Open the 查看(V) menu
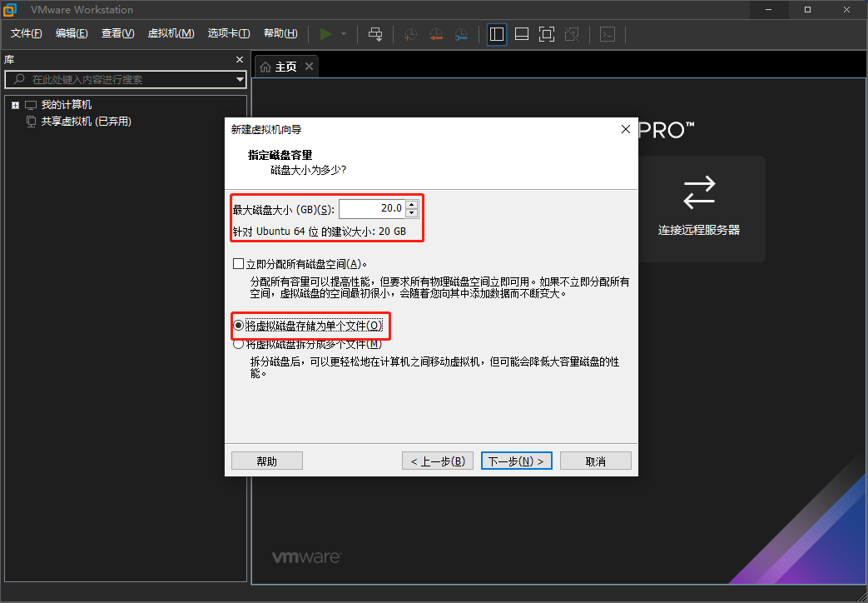The image size is (868, 603). click(117, 33)
